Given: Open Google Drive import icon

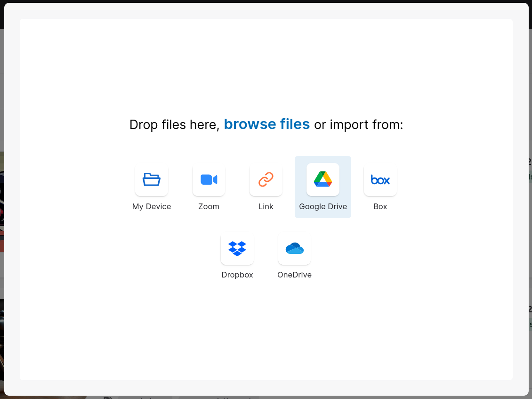Looking at the screenshot, I should click(322, 179).
